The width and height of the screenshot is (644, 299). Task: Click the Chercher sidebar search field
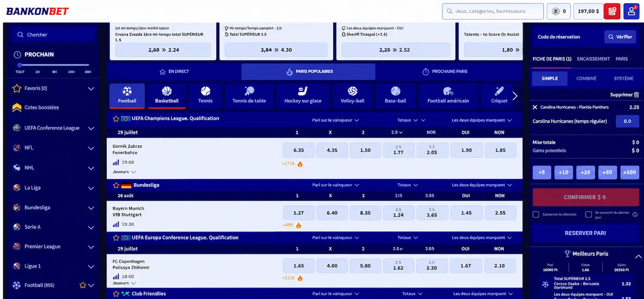(54, 34)
